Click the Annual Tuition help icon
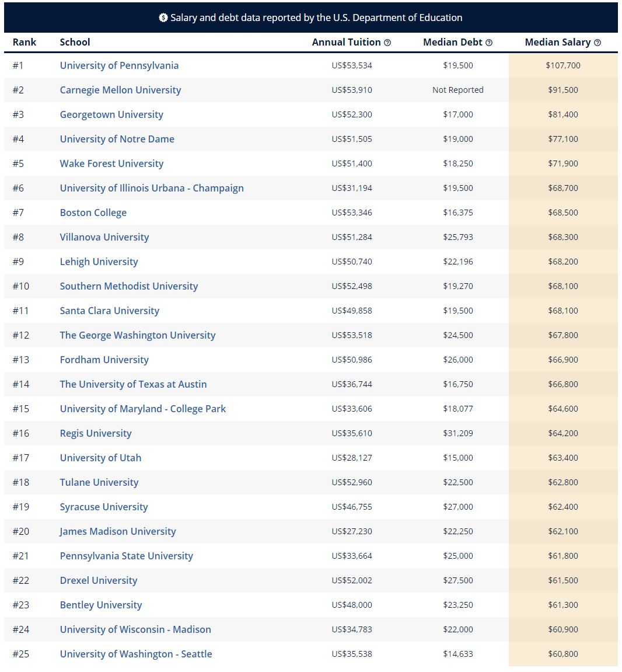The height and width of the screenshot is (672, 622). pos(387,43)
